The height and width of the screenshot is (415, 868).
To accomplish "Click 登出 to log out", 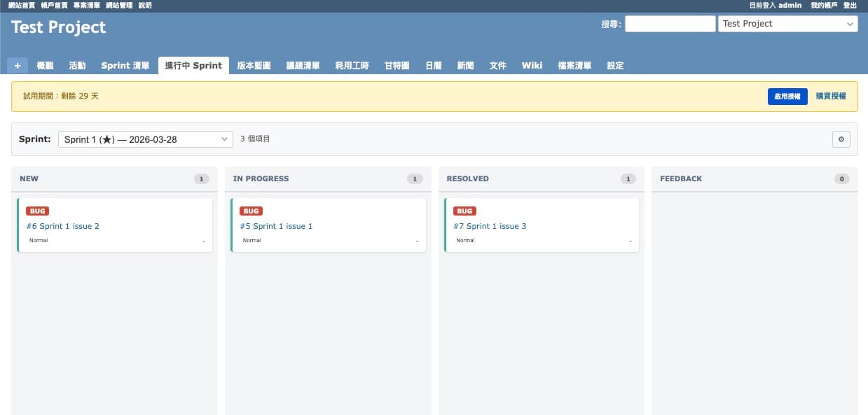I will coord(850,5).
